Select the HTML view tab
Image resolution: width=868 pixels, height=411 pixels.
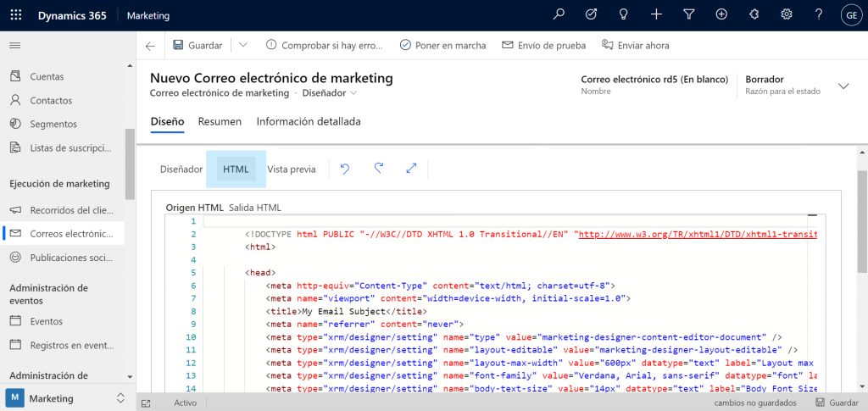click(236, 169)
